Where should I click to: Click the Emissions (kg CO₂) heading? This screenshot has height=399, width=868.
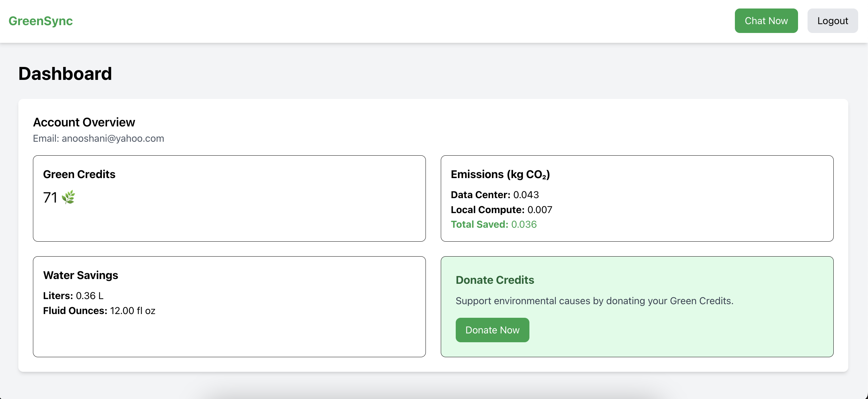(500, 174)
